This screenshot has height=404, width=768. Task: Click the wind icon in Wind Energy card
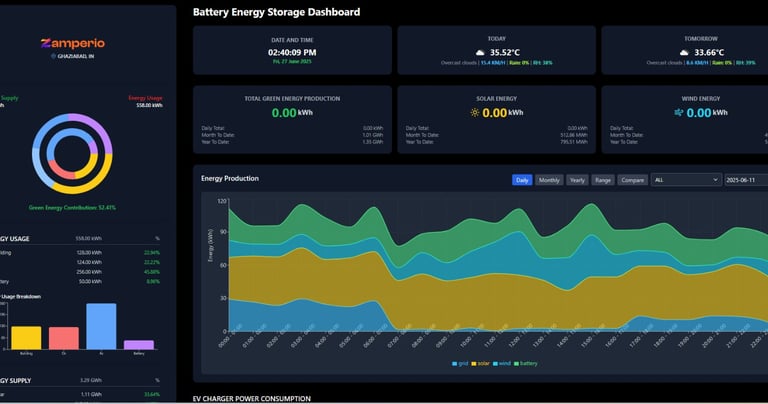click(x=679, y=113)
